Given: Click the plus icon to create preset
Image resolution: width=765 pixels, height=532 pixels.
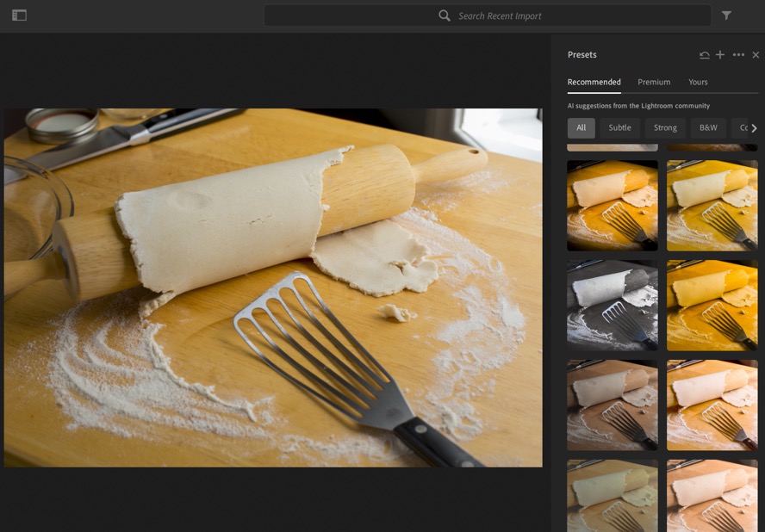Looking at the screenshot, I should tap(720, 55).
